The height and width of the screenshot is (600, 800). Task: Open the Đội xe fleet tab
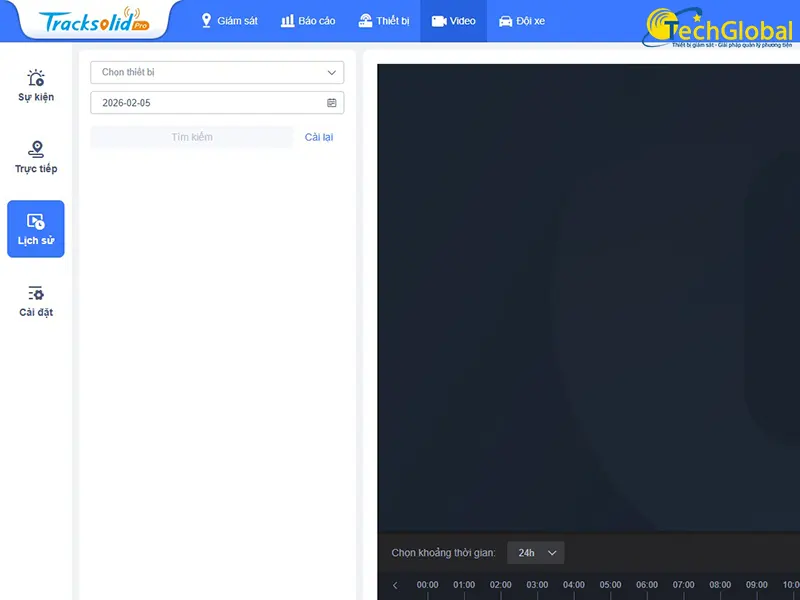pos(522,21)
